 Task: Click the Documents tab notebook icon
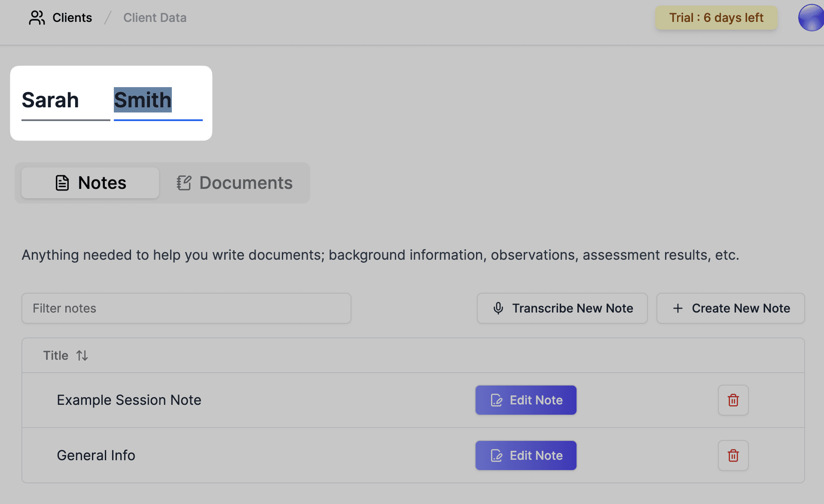point(184,183)
